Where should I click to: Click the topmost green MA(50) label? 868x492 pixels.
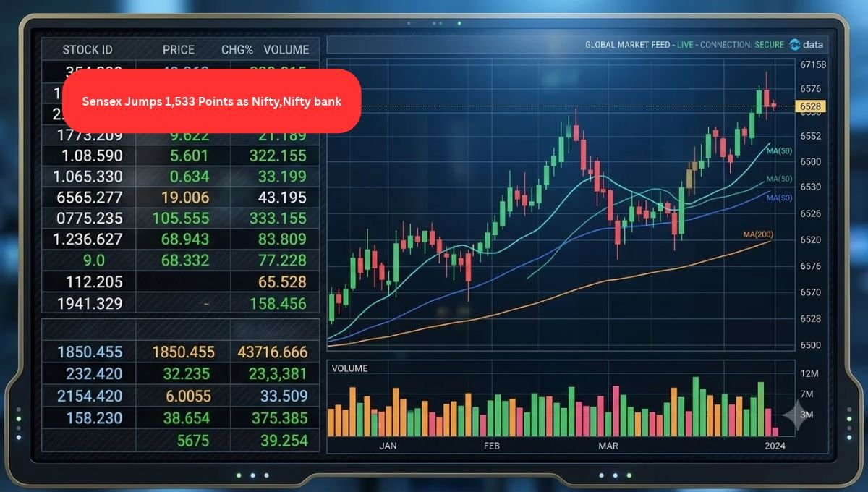click(779, 151)
